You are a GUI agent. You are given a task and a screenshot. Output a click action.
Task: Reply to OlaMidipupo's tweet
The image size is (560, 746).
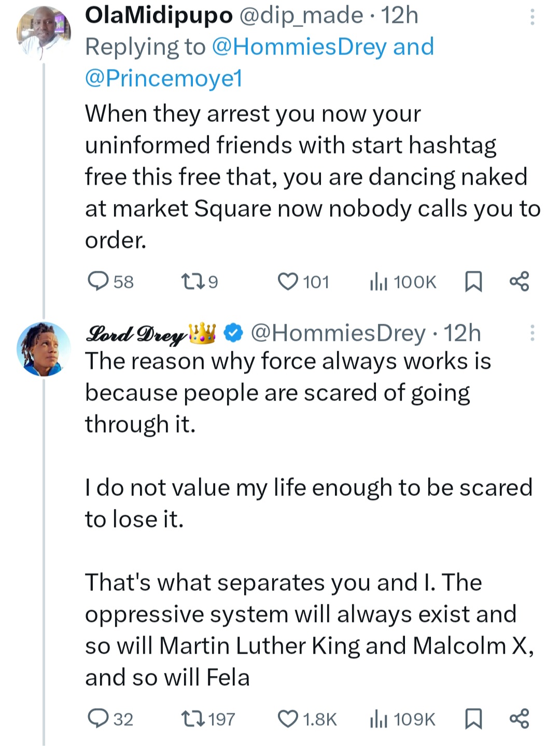coord(97,281)
